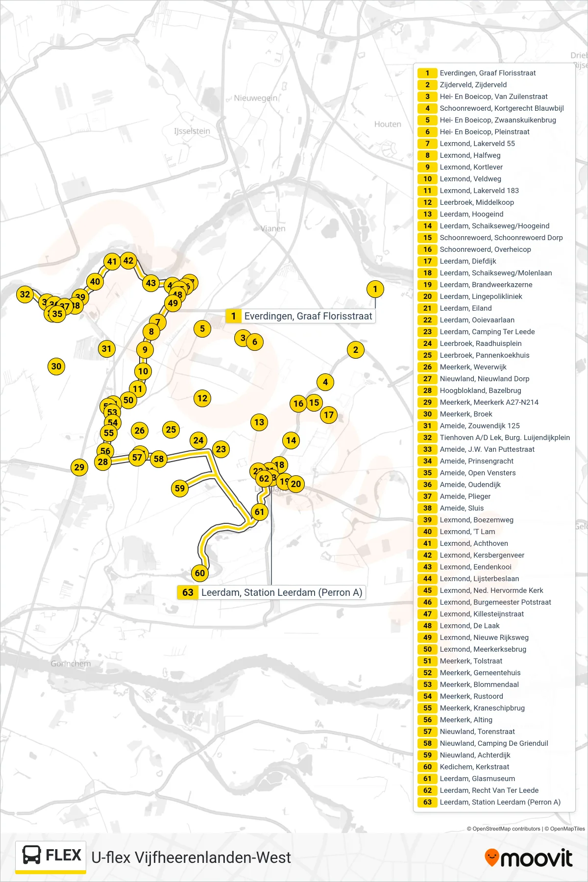Click map stop marker 10
588x882 pixels.
[x=143, y=371]
